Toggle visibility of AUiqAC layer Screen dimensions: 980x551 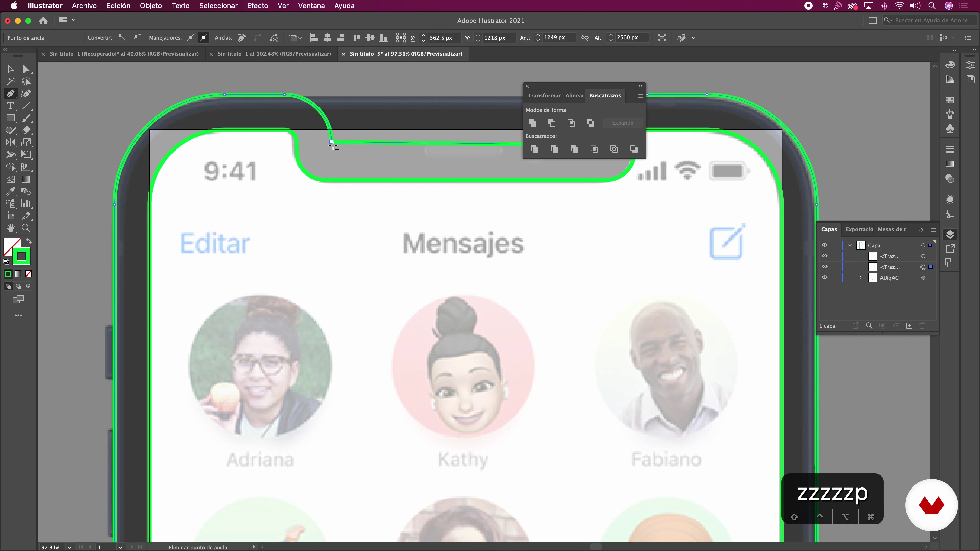click(824, 277)
